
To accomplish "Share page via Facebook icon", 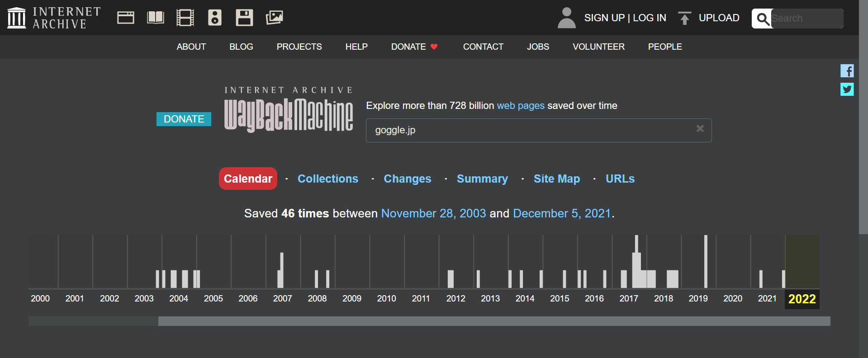I will coord(847,71).
